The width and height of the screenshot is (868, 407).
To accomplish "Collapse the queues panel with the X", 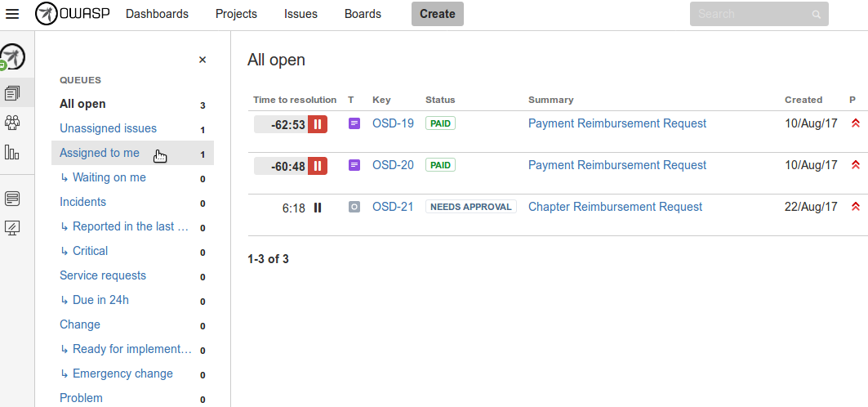I will pyautogui.click(x=203, y=60).
